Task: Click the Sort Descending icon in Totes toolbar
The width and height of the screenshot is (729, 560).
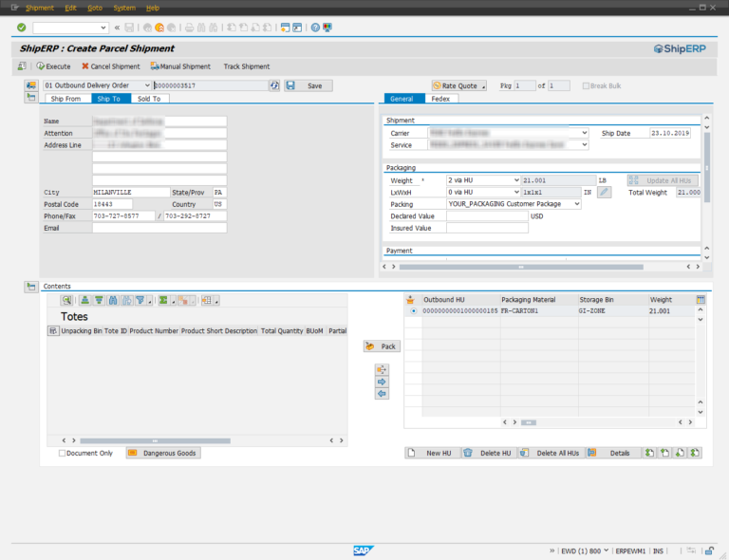Action: [x=99, y=300]
